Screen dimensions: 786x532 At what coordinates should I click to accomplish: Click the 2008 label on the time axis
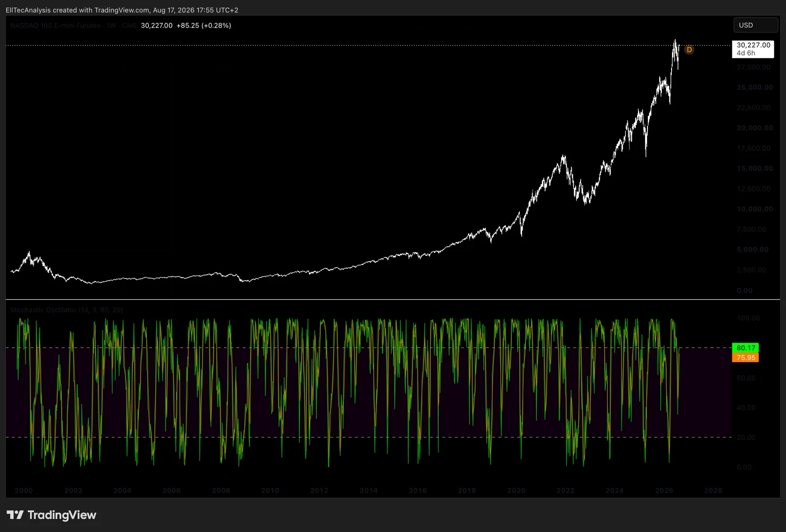click(x=221, y=490)
